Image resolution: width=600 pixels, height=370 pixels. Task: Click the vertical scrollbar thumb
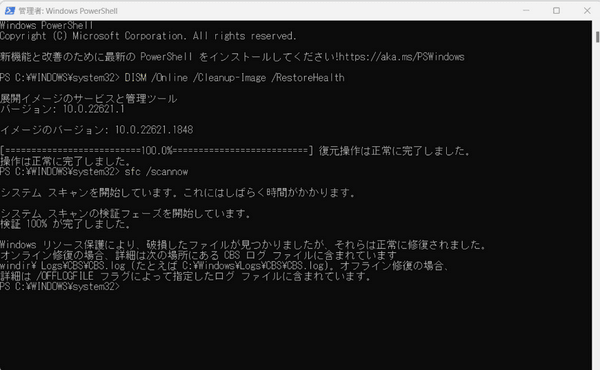597,37
